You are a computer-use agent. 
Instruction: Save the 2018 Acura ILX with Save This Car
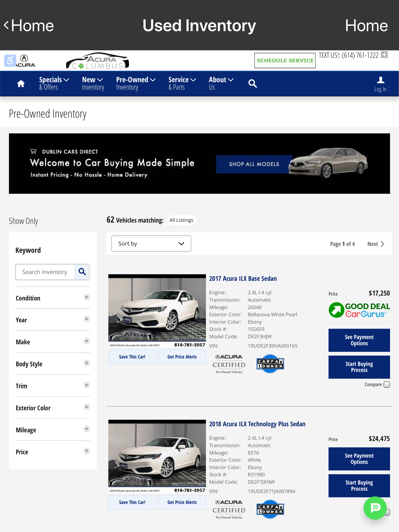pos(132,502)
